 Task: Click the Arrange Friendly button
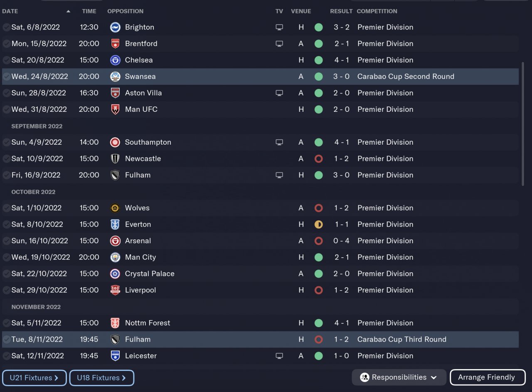486,377
